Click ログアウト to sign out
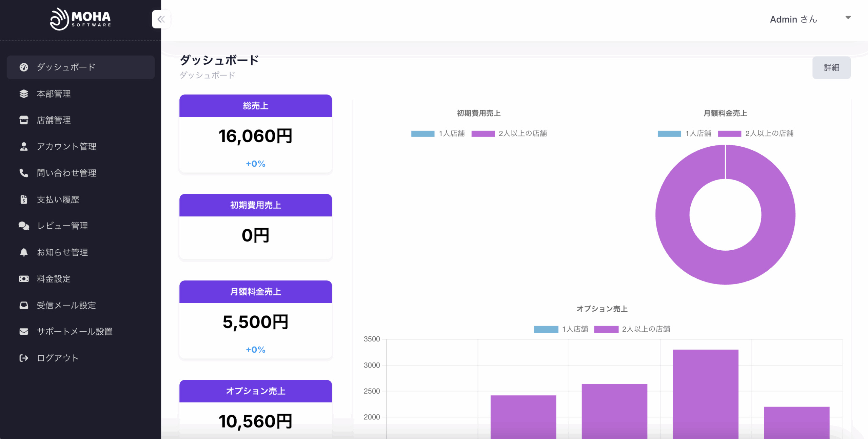 point(81,358)
